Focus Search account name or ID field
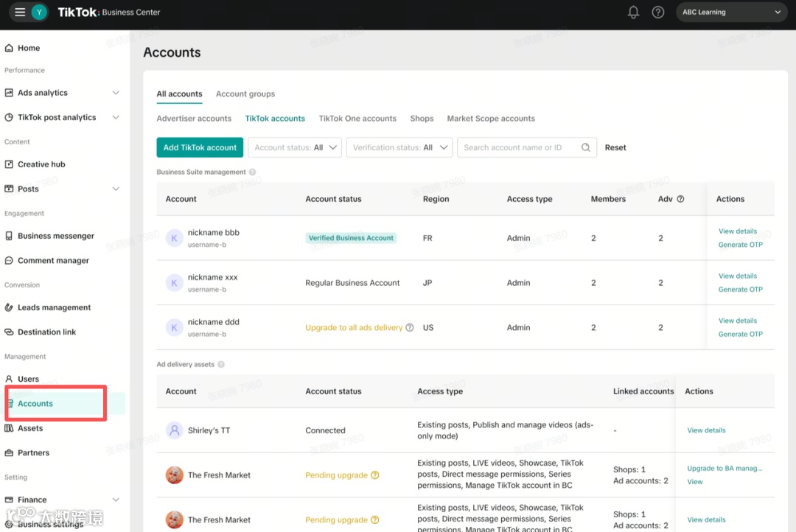 527,147
